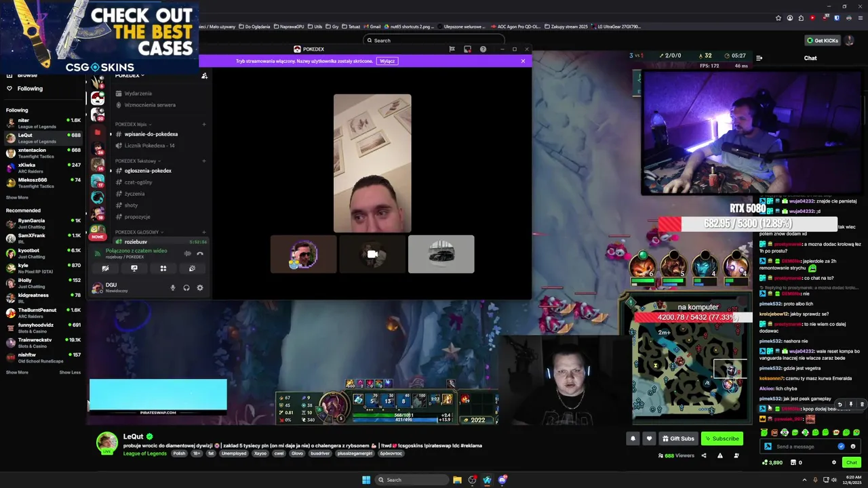Select the middle camera-off participant tile
This screenshot has height=488, width=868.
(372, 254)
